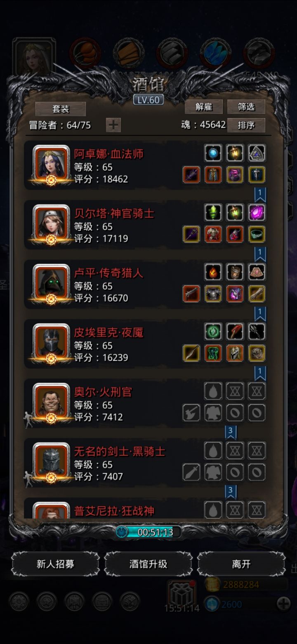This screenshot has width=297, height=644.
Task: Open the 套装 equipment set tab
Action: [x=61, y=109]
